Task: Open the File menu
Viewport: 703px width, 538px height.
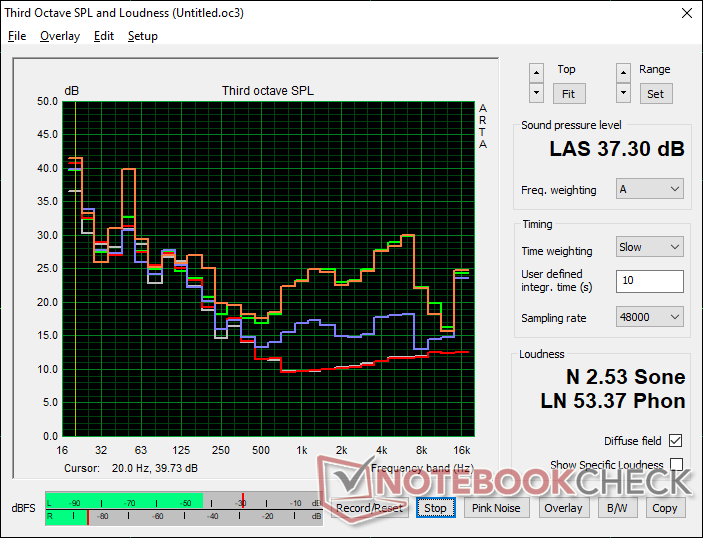Action: pyautogui.click(x=17, y=36)
